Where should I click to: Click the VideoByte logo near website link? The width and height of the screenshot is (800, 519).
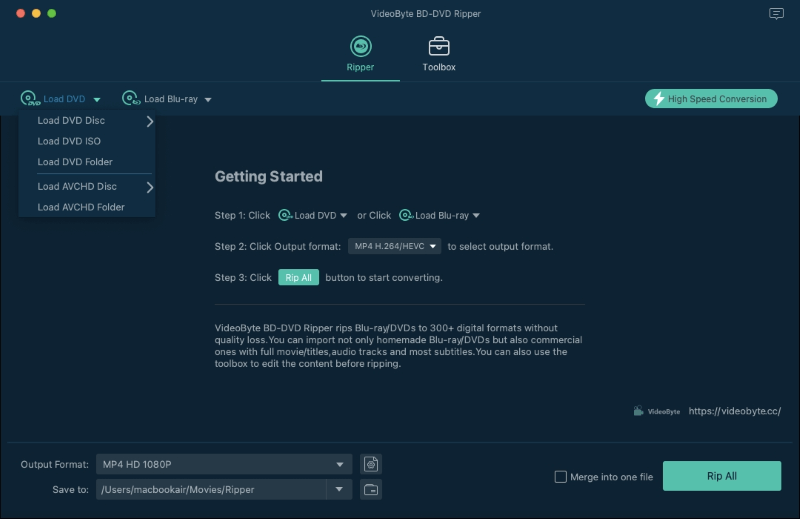(657, 411)
